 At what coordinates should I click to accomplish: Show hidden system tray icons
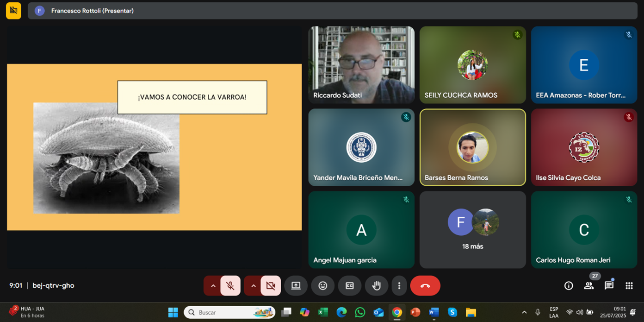[524, 312]
